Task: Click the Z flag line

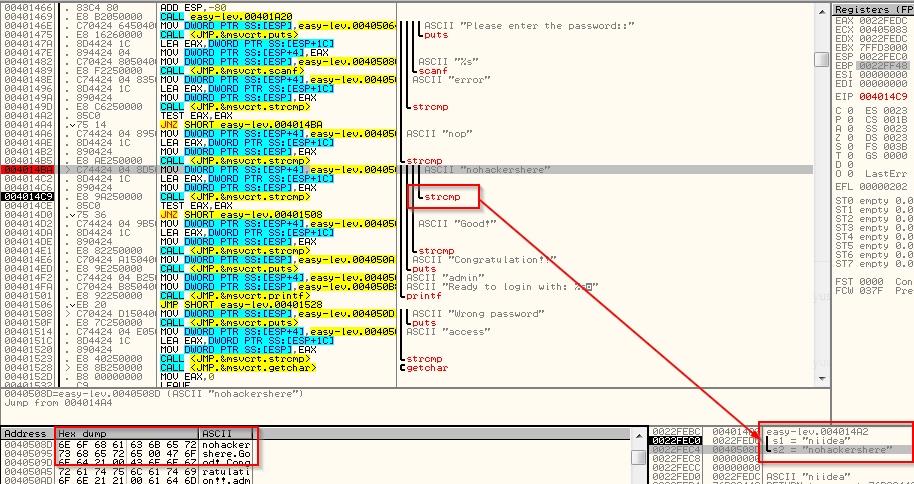Action: tap(871, 137)
